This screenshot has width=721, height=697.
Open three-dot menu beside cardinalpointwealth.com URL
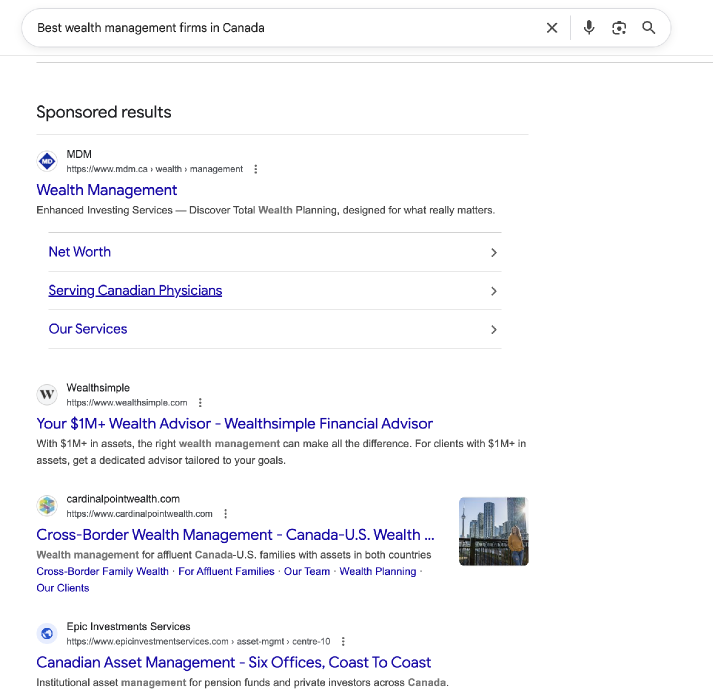(x=225, y=514)
